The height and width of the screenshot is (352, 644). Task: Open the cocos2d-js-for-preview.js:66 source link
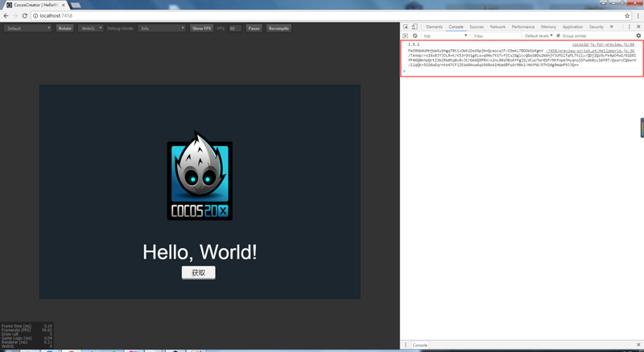[x=603, y=44]
